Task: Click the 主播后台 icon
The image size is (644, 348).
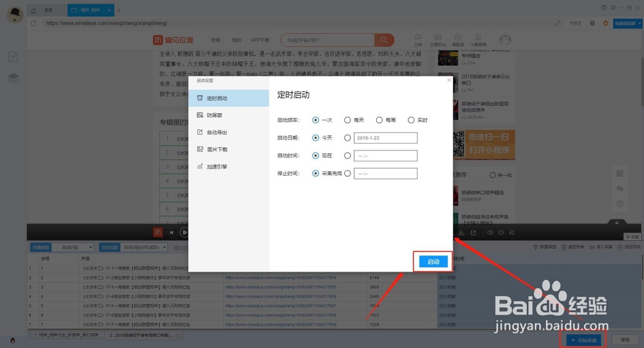Action: coord(438,40)
